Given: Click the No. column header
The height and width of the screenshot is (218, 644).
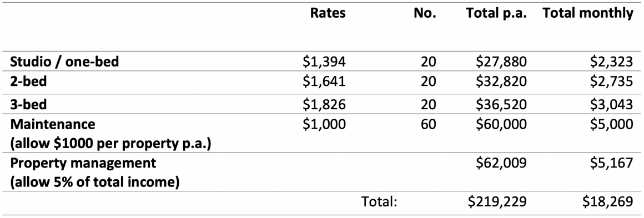Looking at the screenshot, I should coord(425,13).
